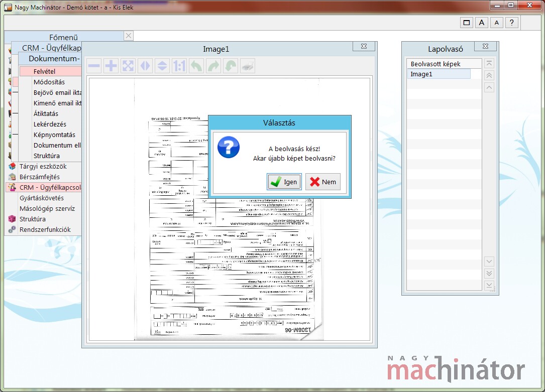Select Image1 in scanned images list
Viewport: 545px width, 392px height.
click(x=439, y=74)
